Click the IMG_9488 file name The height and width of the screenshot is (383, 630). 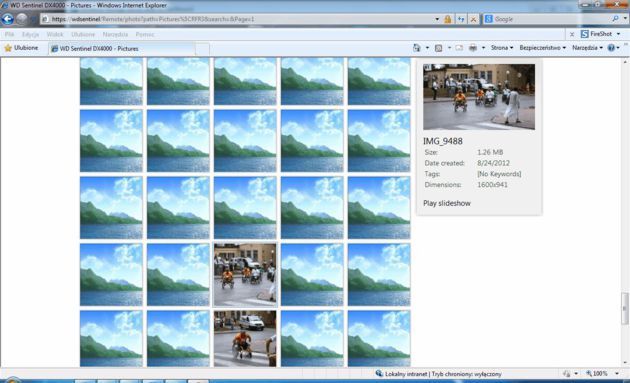click(443, 141)
